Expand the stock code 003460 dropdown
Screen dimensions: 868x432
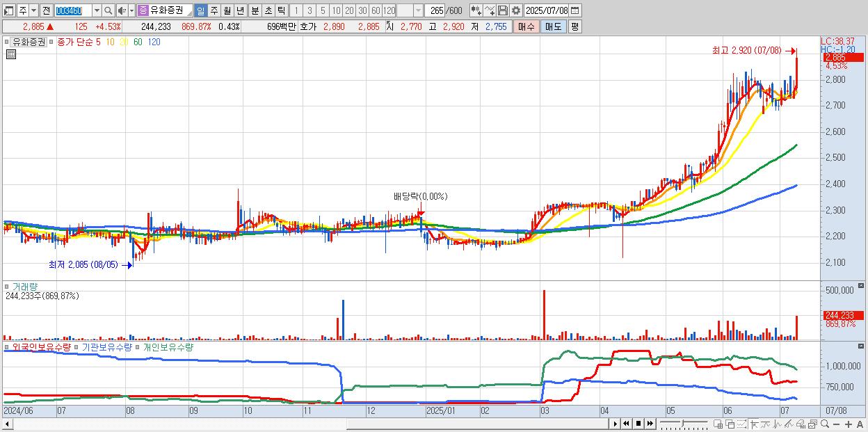(97, 10)
